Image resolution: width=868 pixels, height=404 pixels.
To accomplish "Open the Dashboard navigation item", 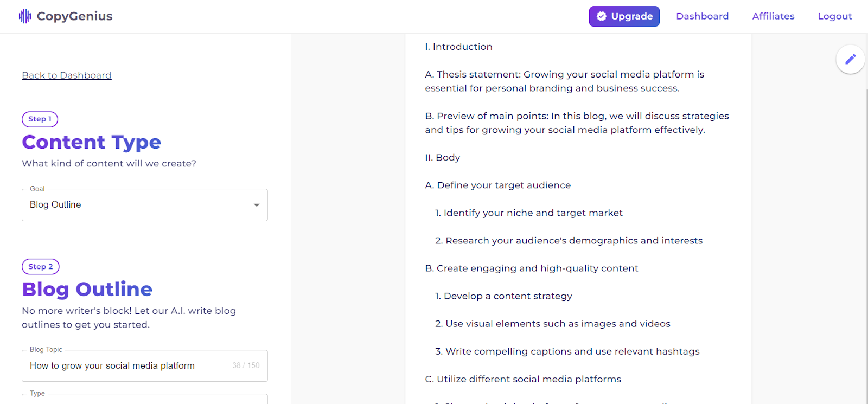I will coord(702,16).
